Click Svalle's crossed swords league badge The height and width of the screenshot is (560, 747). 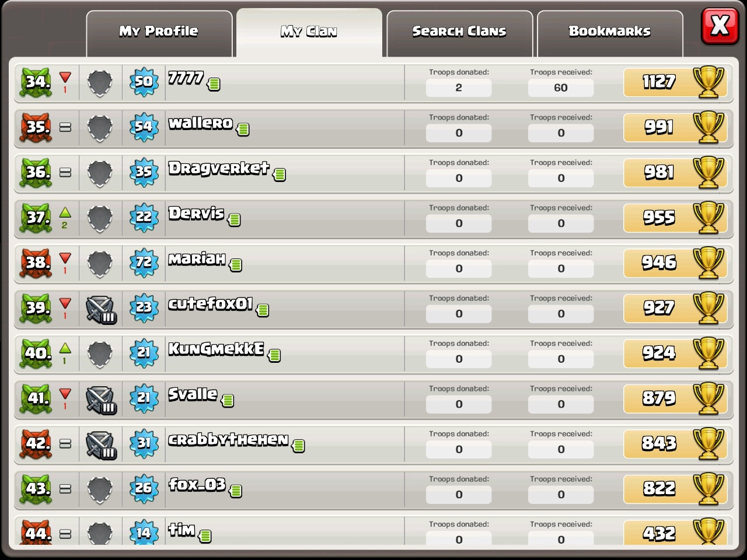coord(101,400)
